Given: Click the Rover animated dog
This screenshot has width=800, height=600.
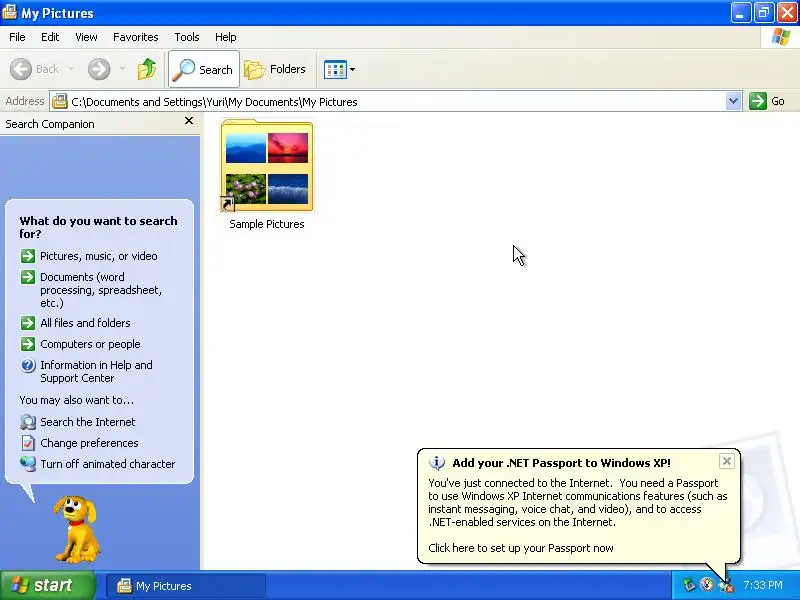Looking at the screenshot, I should [x=77, y=529].
